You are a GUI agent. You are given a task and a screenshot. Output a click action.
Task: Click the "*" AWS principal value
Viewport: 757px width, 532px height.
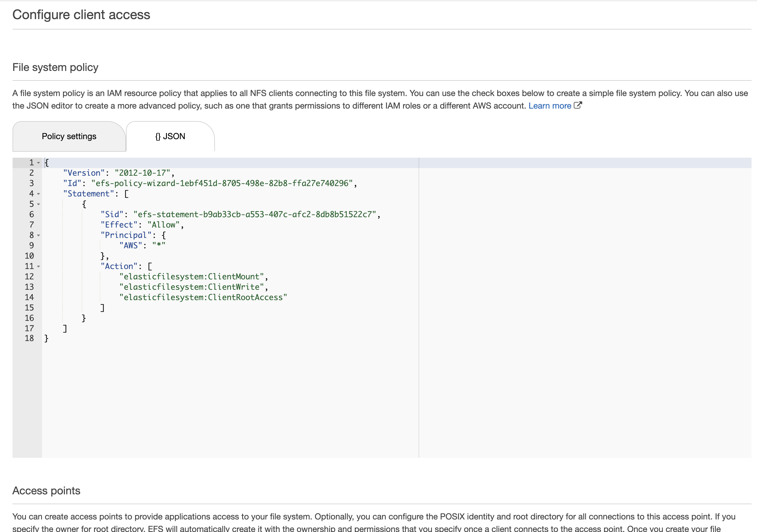pyautogui.click(x=159, y=245)
